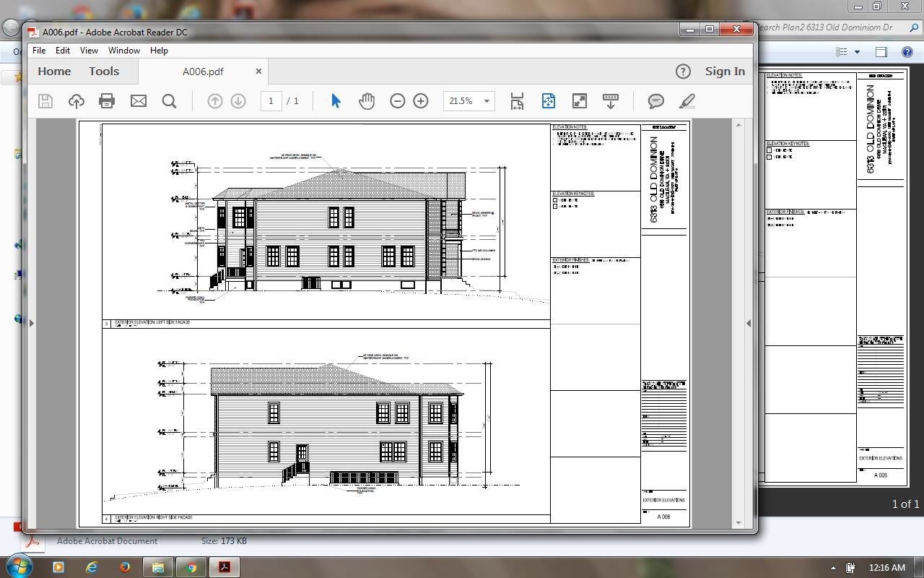
Task: Print the document using printer icon
Action: (x=107, y=101)
